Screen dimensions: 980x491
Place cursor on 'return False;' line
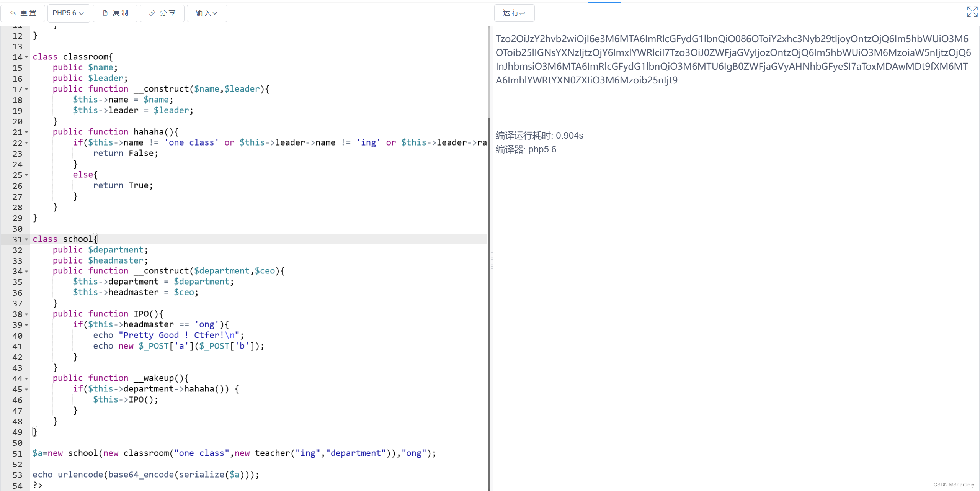click(126, 153)
